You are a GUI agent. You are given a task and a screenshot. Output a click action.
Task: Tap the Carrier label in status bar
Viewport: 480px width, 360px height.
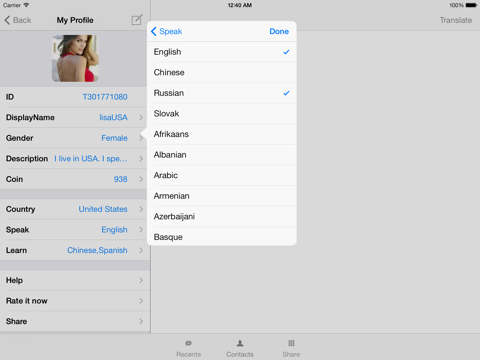tap(12, 5)
